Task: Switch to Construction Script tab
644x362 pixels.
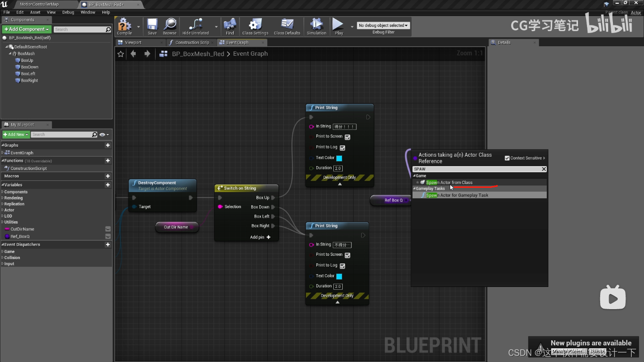Action: (192, 42)
